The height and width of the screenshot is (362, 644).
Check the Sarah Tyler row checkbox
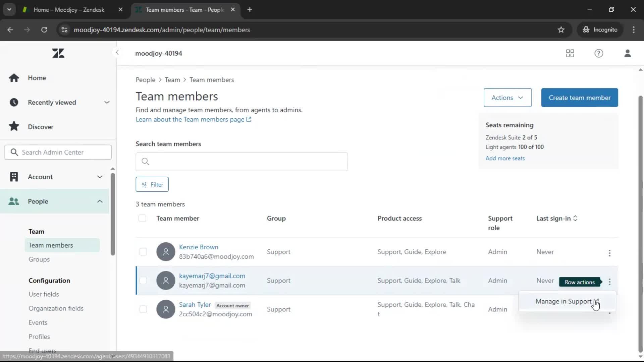(143, 309)
